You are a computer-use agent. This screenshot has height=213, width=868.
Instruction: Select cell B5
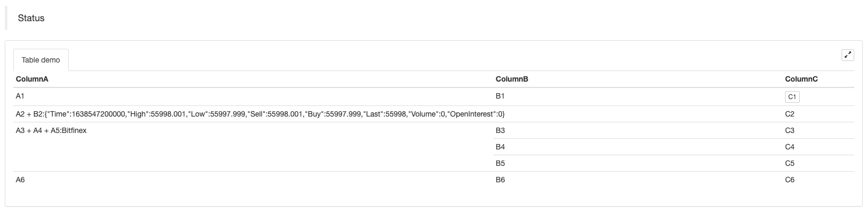[x=501, y=163]
